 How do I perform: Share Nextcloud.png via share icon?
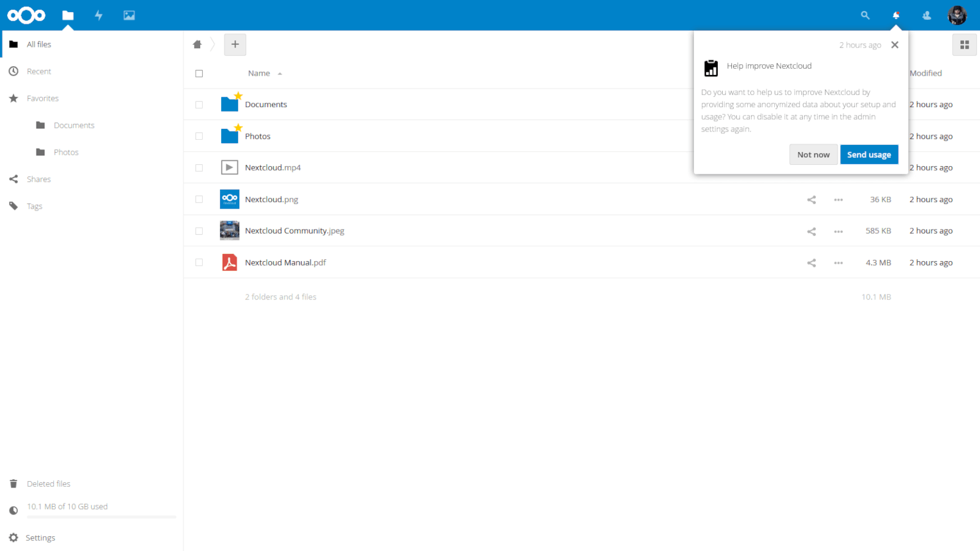click(811, 199)
